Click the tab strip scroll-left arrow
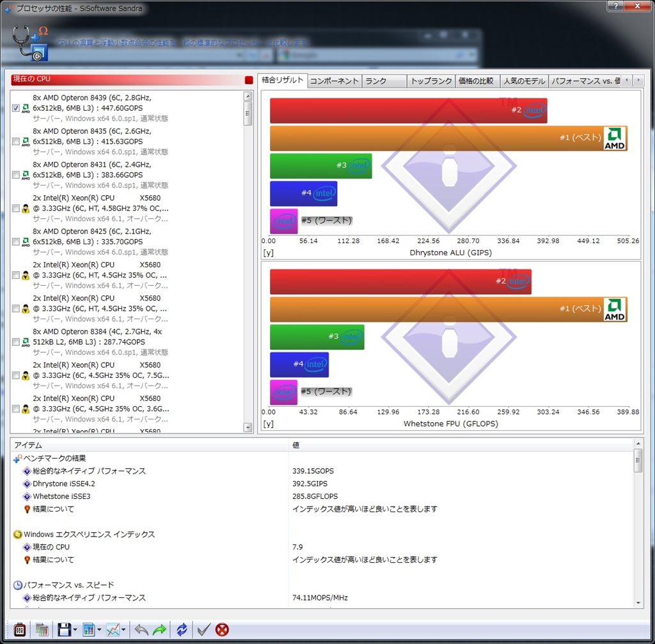Viewport: 655px width, 644px height. pyautogui.click(x=627, y=80)
